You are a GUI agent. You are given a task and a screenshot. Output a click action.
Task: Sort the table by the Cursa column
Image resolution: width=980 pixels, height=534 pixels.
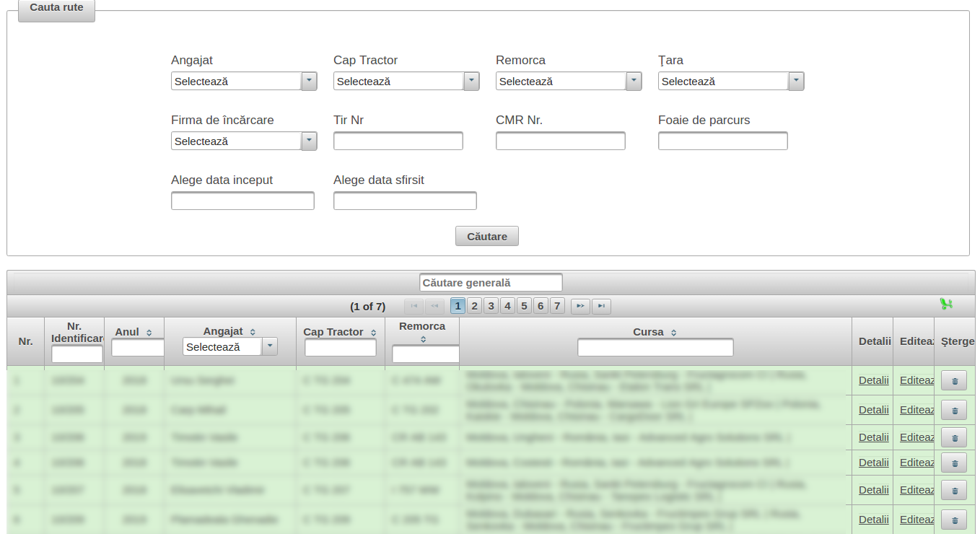673,333
